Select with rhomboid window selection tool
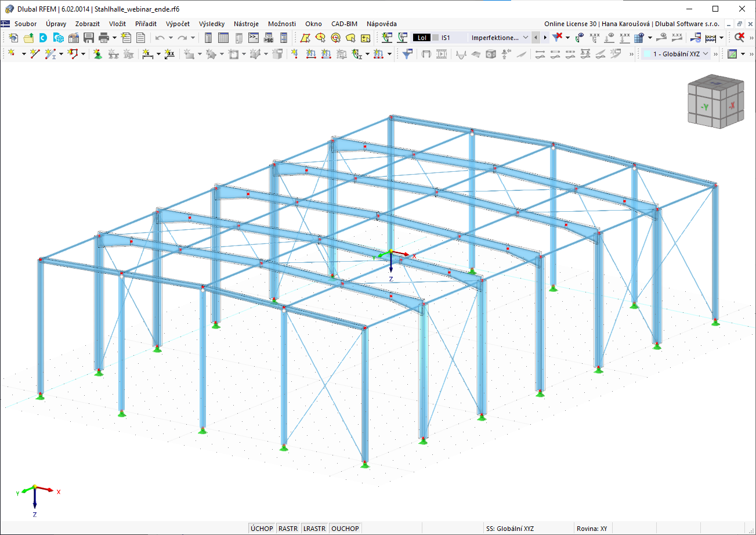Screen dimensions: 756x535 tap(305, 38)
